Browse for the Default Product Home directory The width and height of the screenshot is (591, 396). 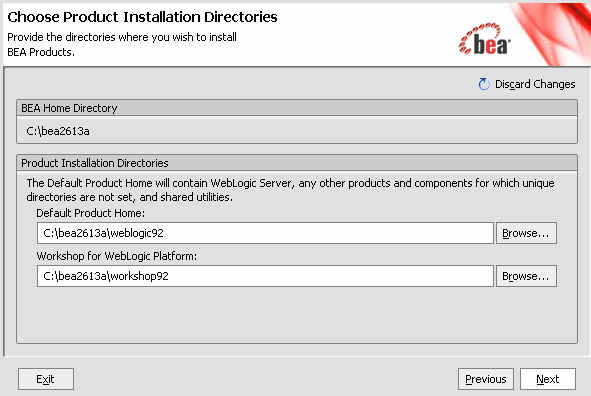526,233
